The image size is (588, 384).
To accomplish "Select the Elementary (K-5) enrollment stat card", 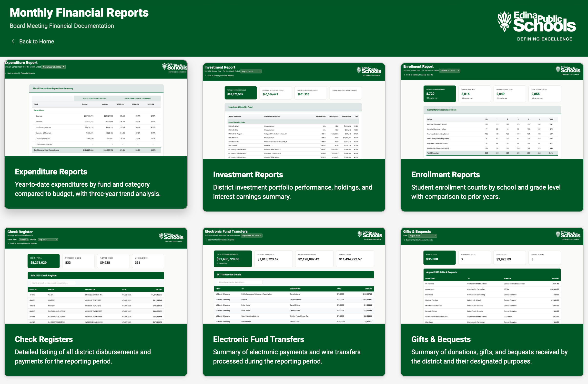I will pyautogui.click(x=474, y=94).
